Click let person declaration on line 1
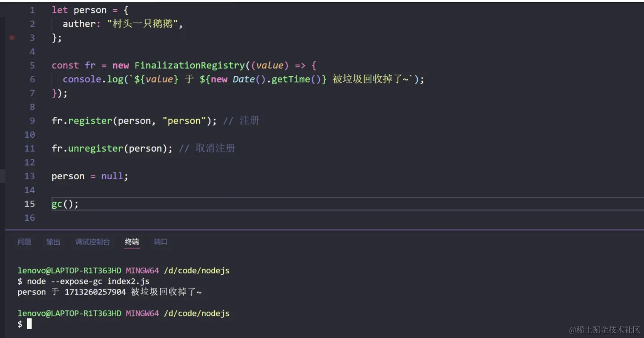644x338 pixels. [x=79, y=10]
